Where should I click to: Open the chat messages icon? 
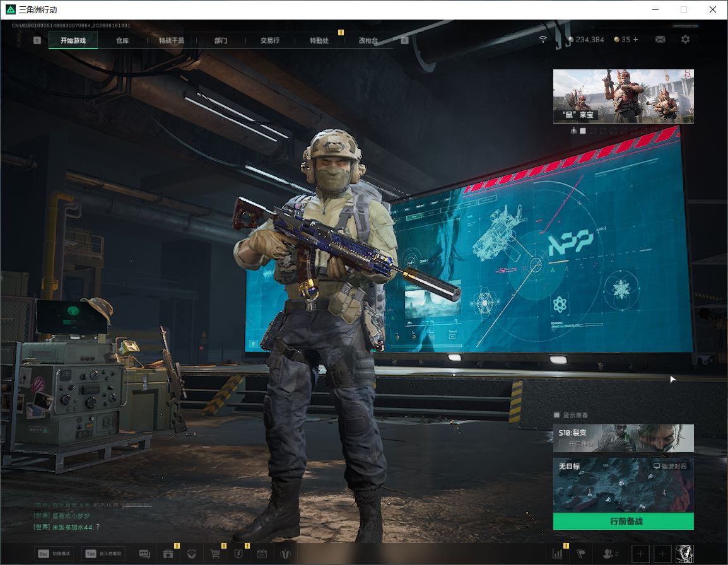144,554
